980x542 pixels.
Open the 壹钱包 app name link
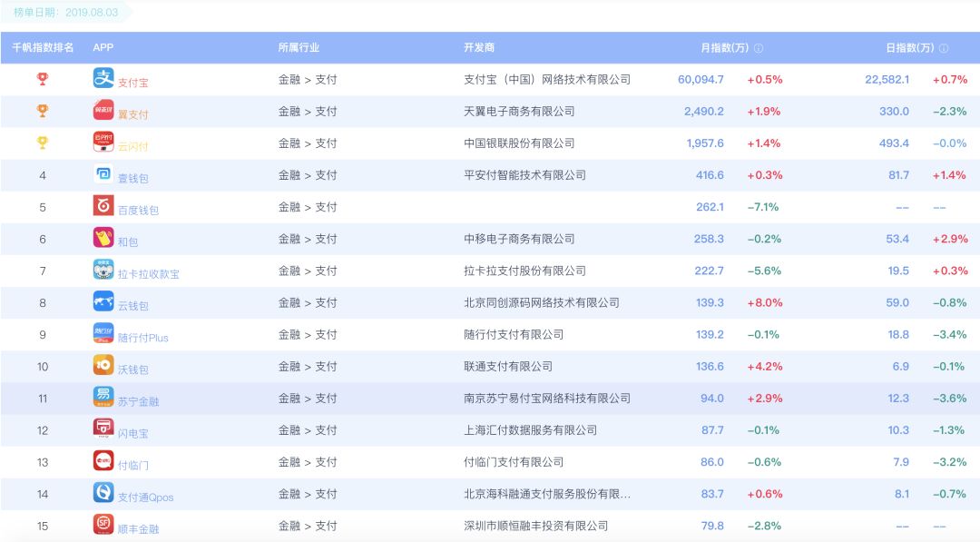coord(133,178)
